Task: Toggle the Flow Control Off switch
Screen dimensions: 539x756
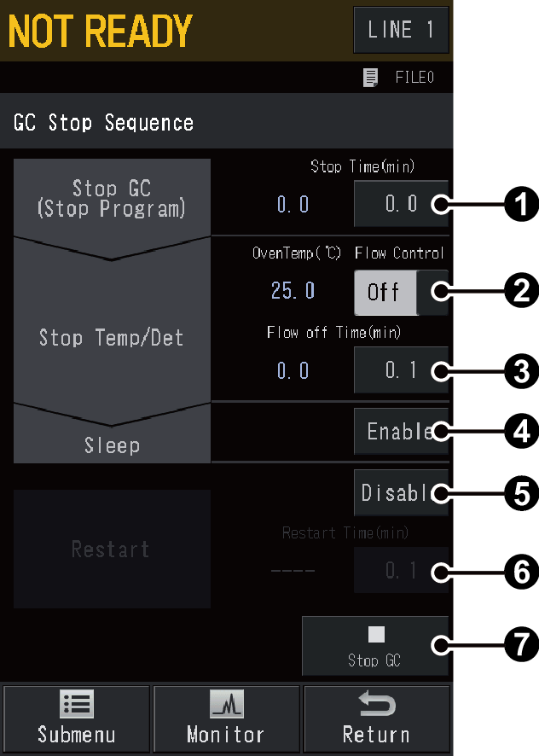Action: pyautogui.click(x=400, y=293)
